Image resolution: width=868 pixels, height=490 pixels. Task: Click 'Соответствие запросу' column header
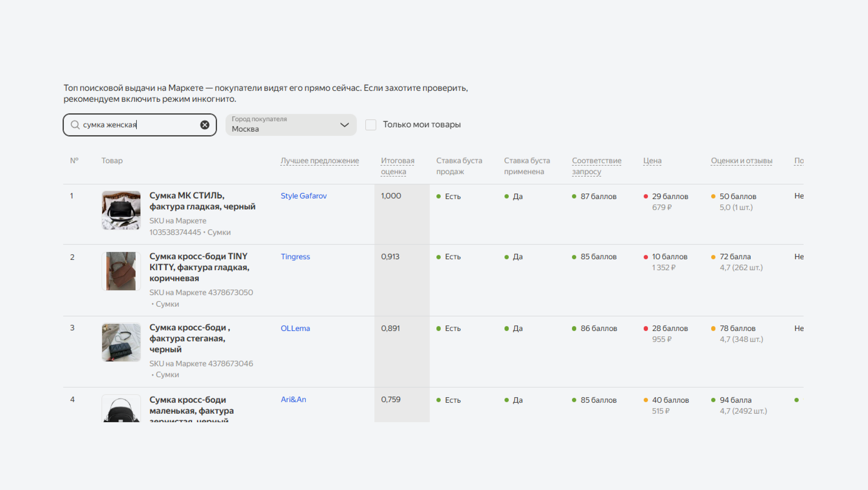596,166
